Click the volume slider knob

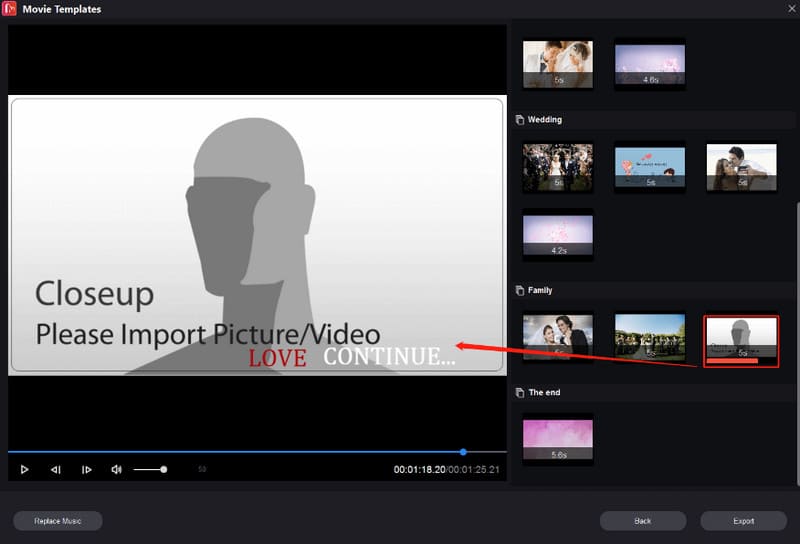164,469
